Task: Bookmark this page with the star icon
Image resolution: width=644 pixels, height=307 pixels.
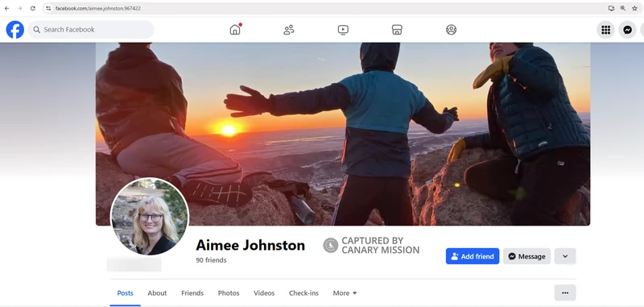Action: [x=634, y=8]
